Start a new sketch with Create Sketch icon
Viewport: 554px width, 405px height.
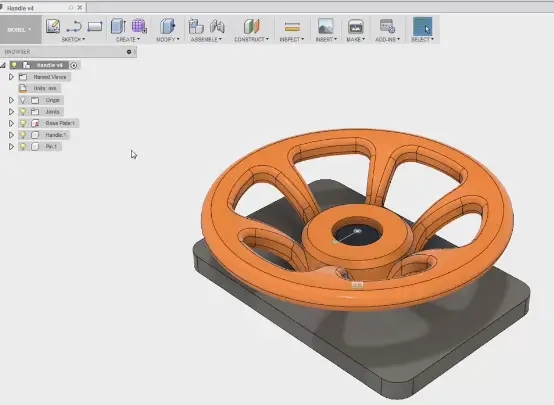53,27
